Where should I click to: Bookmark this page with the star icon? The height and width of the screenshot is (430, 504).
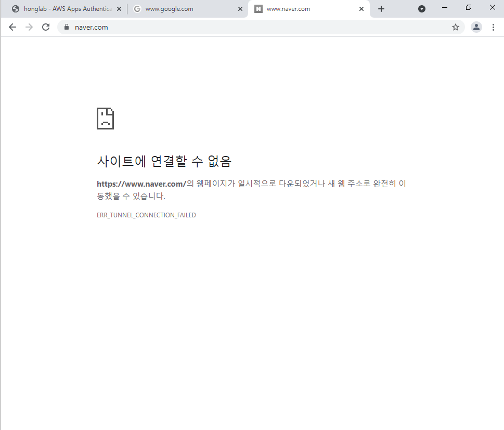[x=456, y=28]
